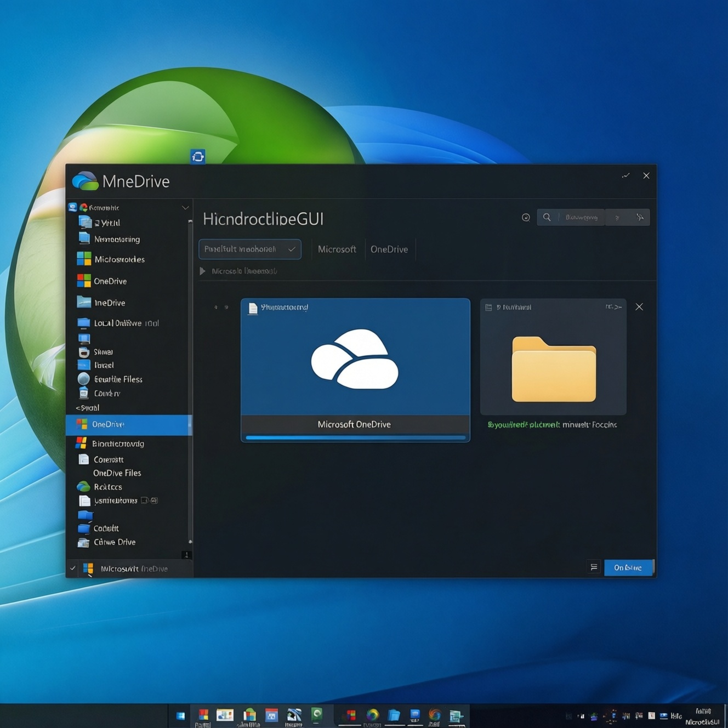
Task: Click the last icon on the search bar's right
Action: pos(640,218)
